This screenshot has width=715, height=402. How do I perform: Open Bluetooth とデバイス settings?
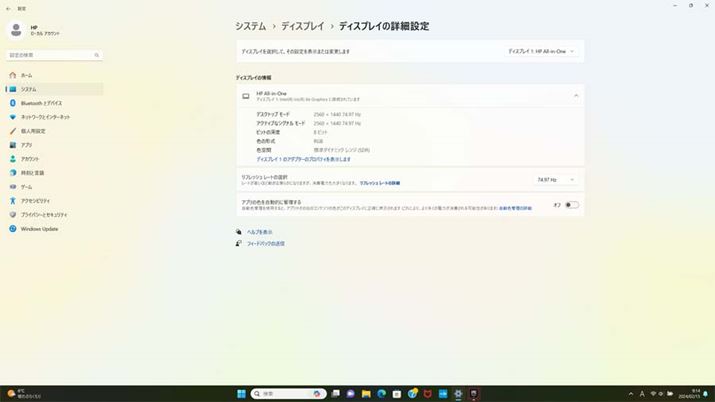point(40,103)
